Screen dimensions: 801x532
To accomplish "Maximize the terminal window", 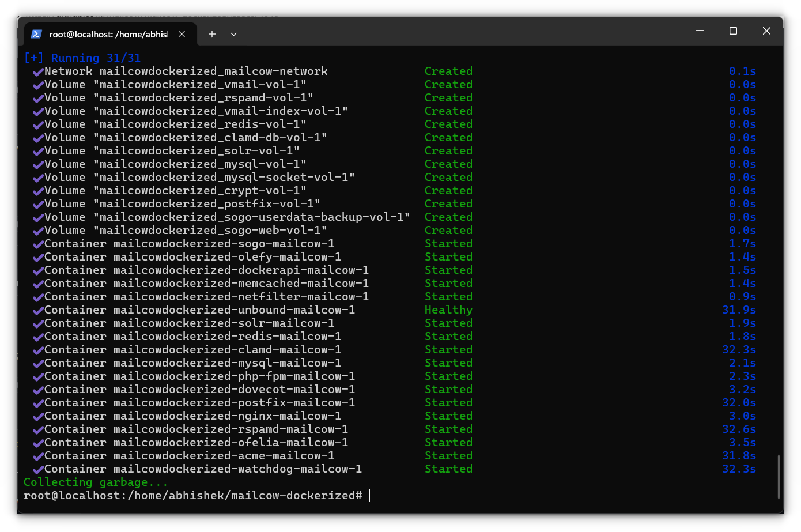I will pyautogui.click(x=732, y=31).
